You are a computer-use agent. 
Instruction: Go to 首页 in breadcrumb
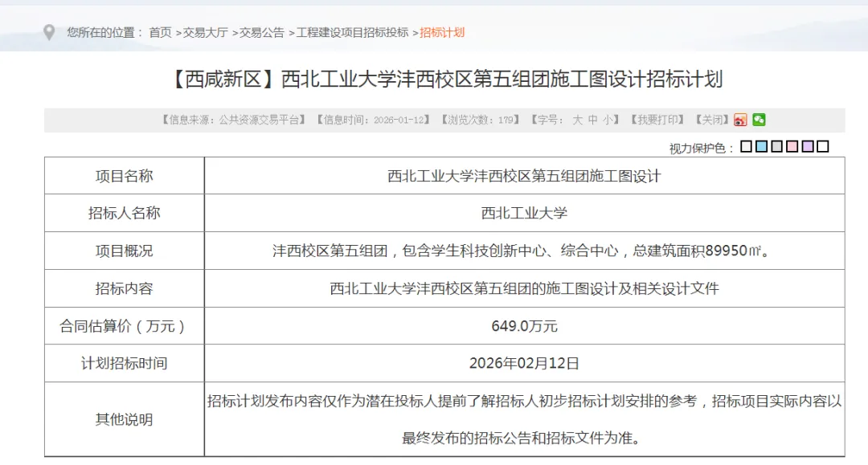161,33
